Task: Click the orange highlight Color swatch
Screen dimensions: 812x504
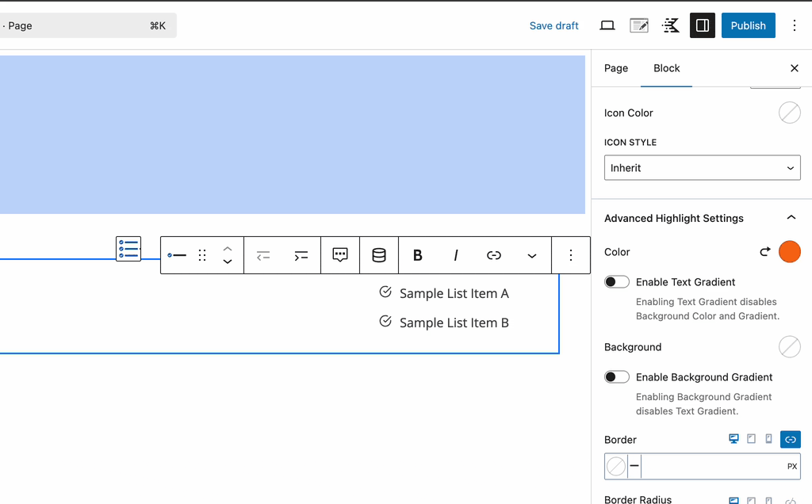Action: pyautogui.click(x=790, y=251)
